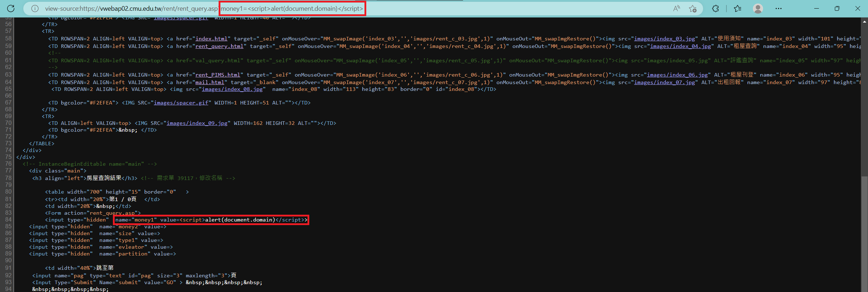The image size is (868, 292).
Task: Click the scrollbar up arrow
Action: (x=864, y=21)
